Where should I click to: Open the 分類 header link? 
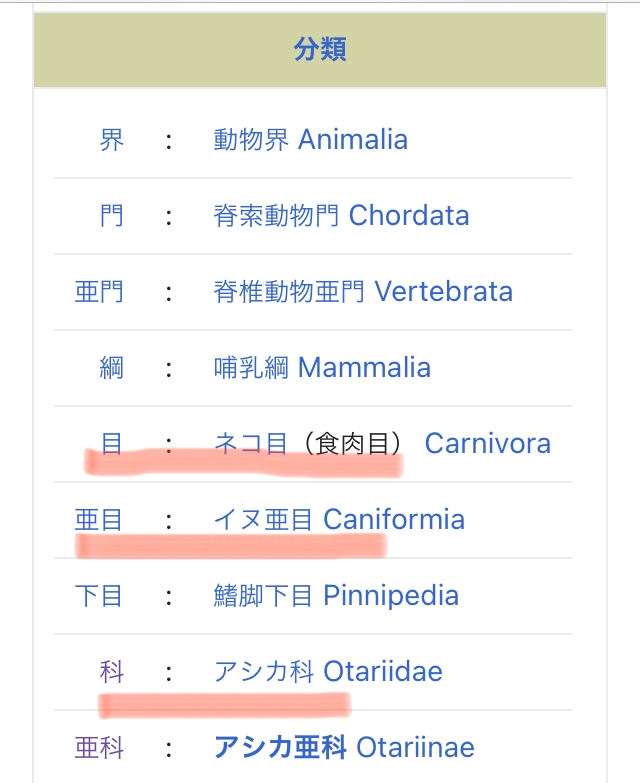(x=320, y=49)
